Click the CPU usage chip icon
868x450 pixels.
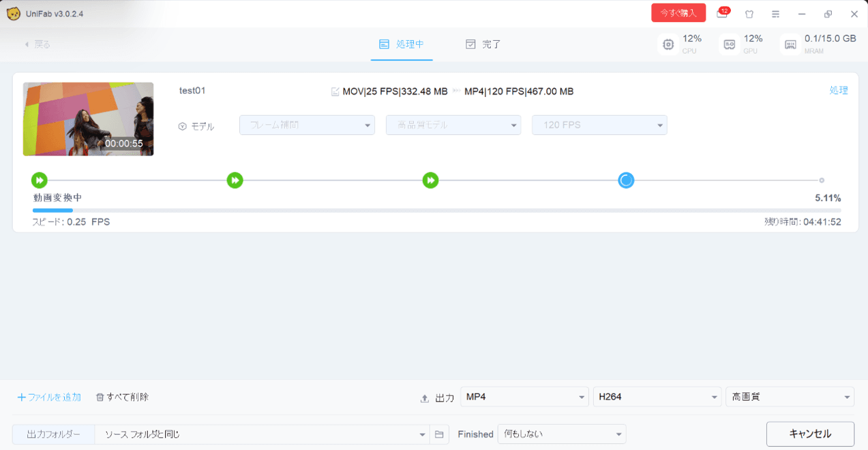tap(668, 44)
